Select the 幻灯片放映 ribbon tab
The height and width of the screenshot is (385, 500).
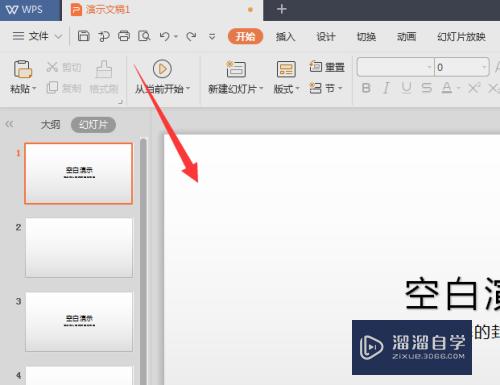461,36
